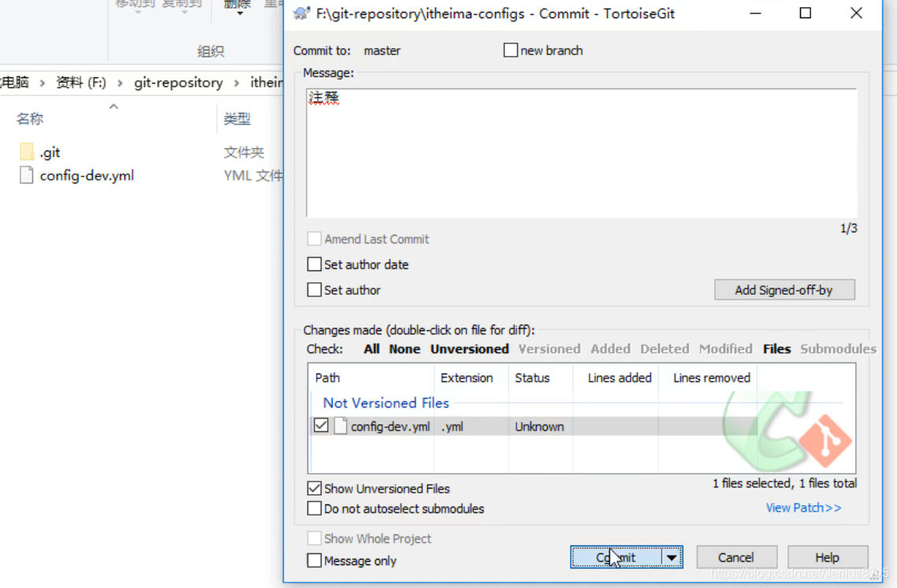Select config-dev.yml name in Explorer list
The image size is (897, 588).
[x=87, y=176]
